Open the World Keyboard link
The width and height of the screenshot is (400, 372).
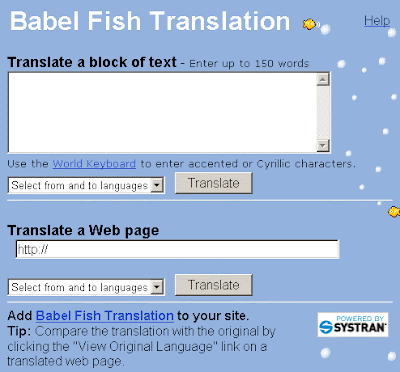click(x=94, y=164)
